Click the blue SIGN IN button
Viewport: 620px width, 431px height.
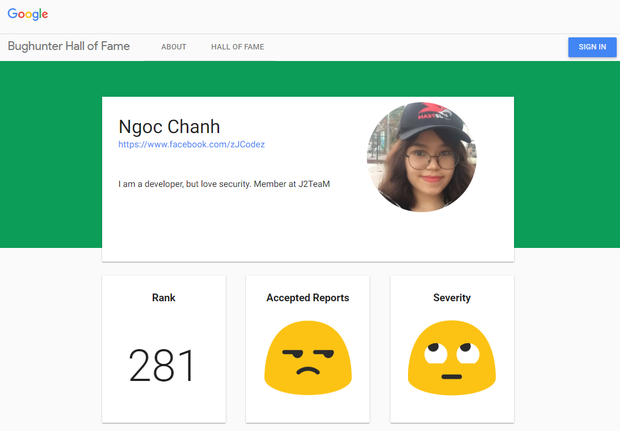pyautogui.click(x=592, y=47)
